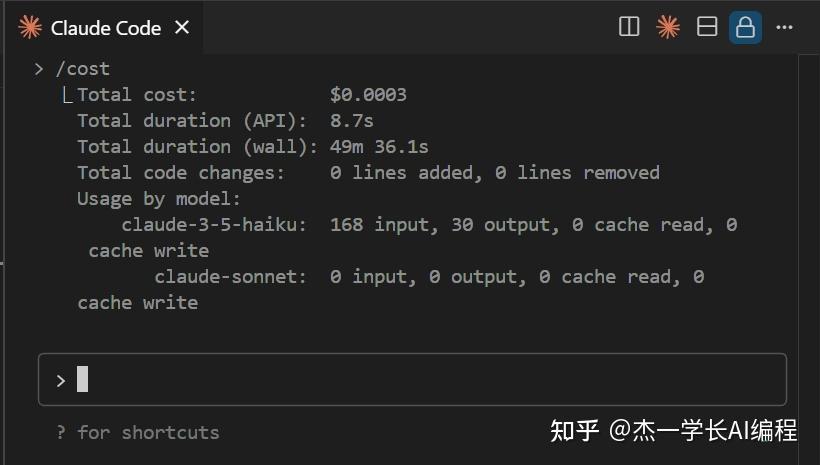Screen dimensions: 820x465
Task: Click the split editor down layout icon
Action: [x=707, y=27]
